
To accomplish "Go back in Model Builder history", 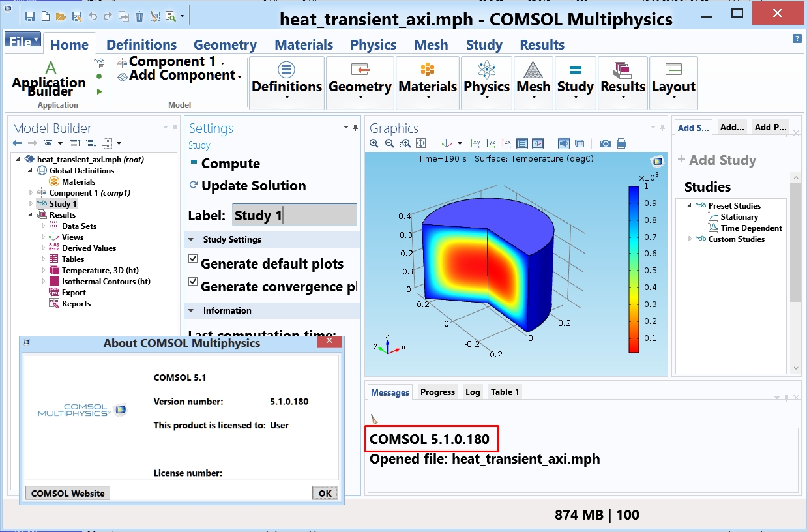I will coord(17,143).
